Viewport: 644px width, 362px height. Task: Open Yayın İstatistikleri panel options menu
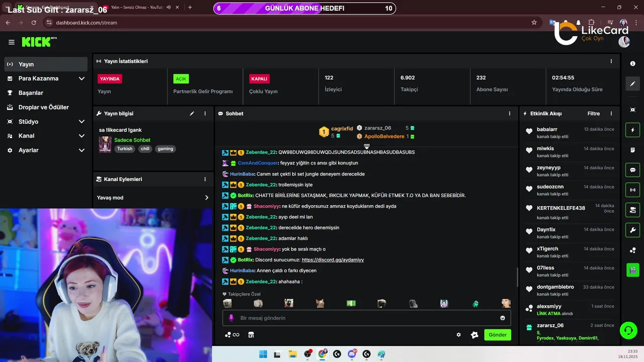click(611, 61)
